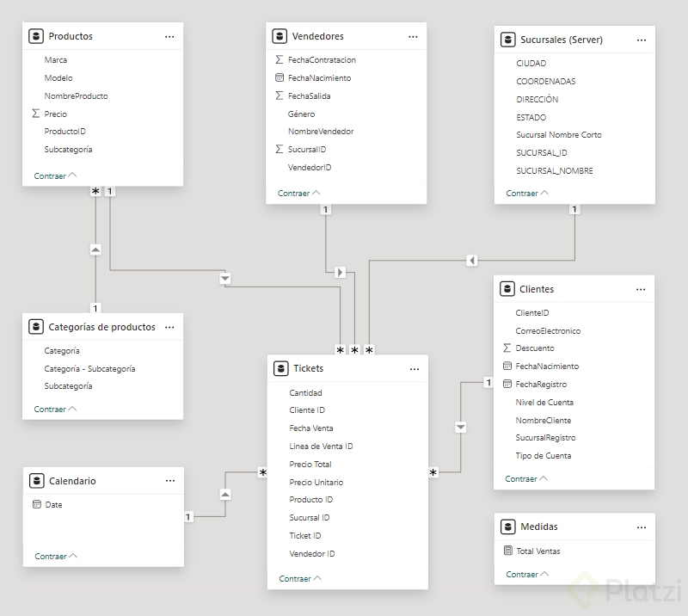The width and height of the screenshot is (688, 616).
Task: Click the Tickets table header icon
Action: (x=280, y=368)
